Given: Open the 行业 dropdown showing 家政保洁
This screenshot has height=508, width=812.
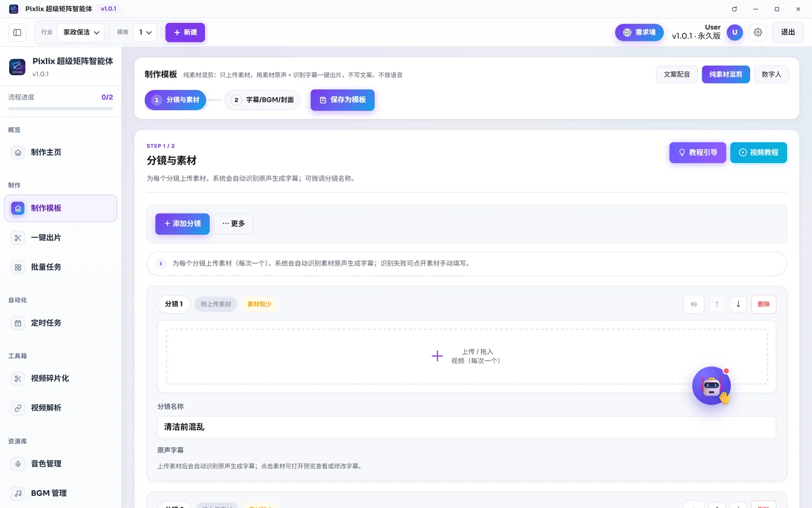Looking at the screenshot, I should [x=81, y=33].
